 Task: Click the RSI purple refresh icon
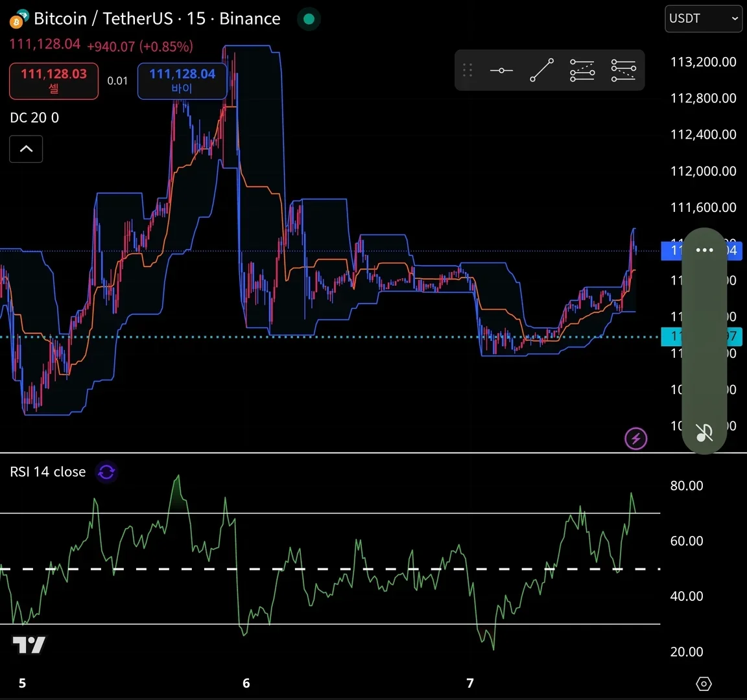(x=106, y=472)
